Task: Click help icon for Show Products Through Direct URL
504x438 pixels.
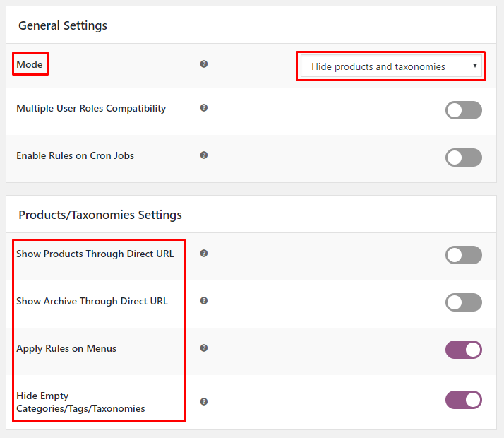Action: 204,254
